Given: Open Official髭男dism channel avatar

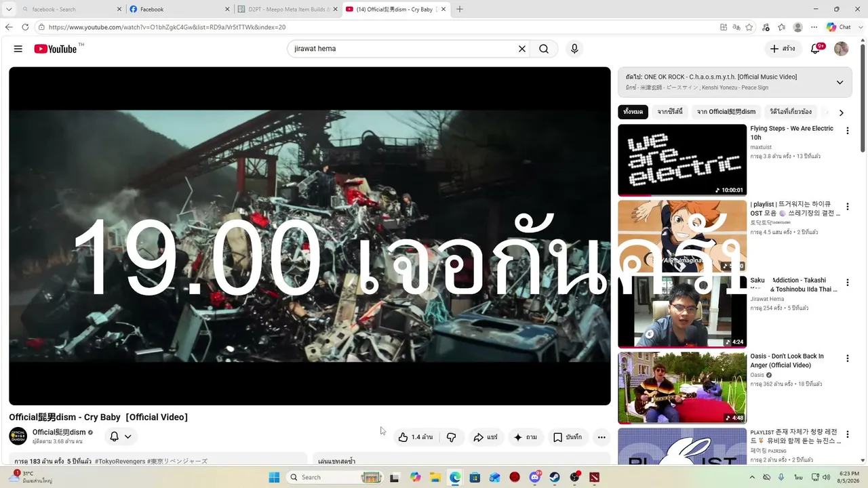Looking at the screenshot, I should [x=18, y=436].
